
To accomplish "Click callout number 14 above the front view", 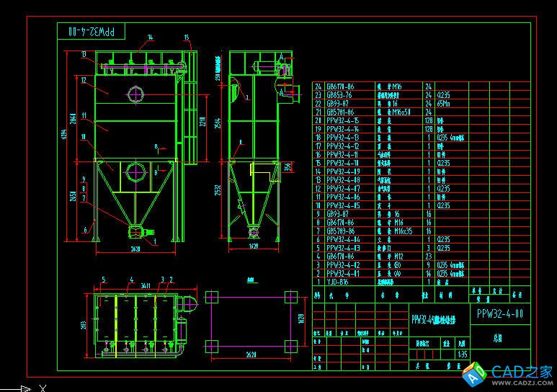I will click(151, 37).
